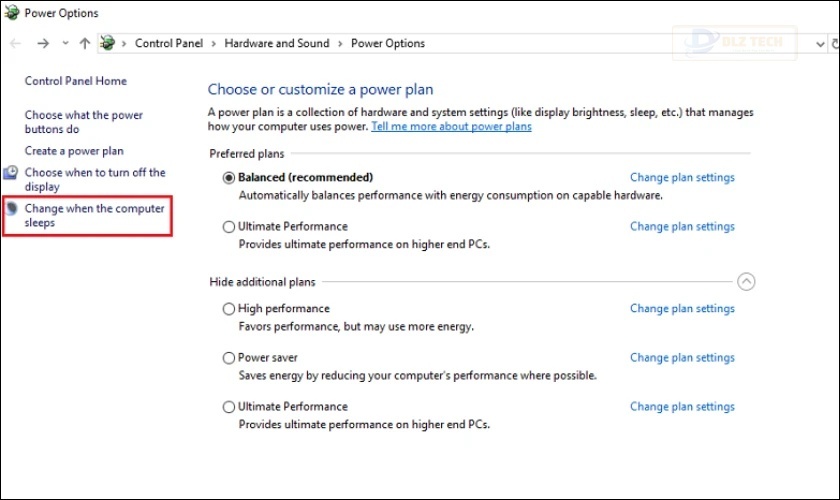This screenshot has width=840, height=500.
Task: Click the forward navigation arrow
Action: tap(42, 44)
